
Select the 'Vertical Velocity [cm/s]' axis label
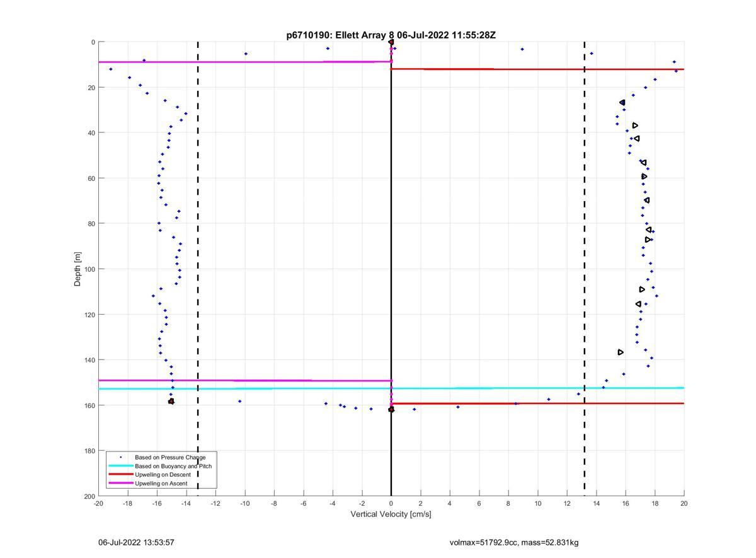[x=391, y=514]
